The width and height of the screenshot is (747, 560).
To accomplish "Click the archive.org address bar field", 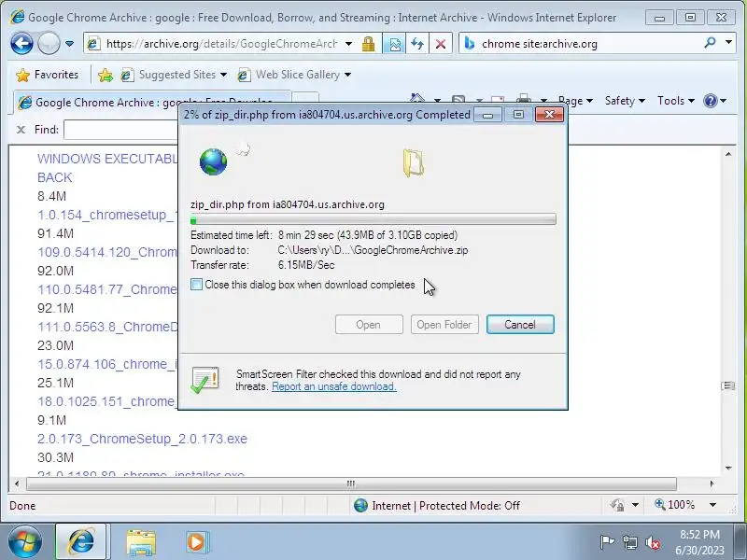I will 221,44.
